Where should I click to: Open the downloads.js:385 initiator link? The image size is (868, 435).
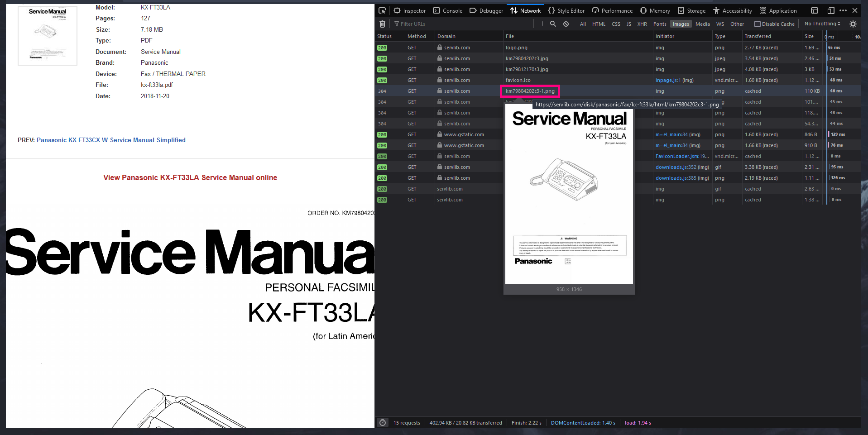click(x=676, y=178)
